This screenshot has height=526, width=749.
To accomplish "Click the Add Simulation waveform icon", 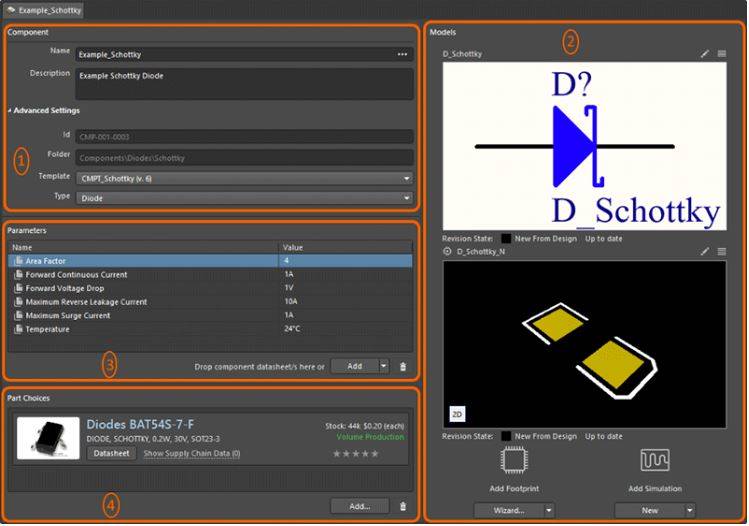I will tap(655, 461).
